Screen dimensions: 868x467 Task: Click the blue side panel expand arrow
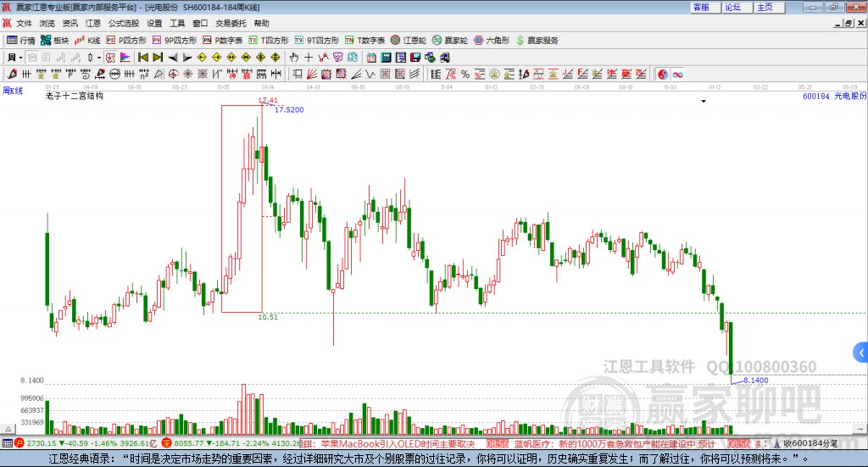click(861, 353)
